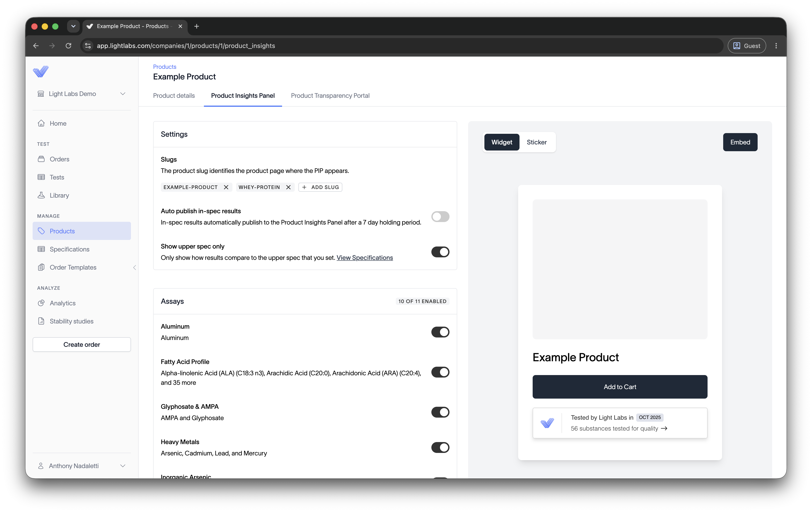Collapse the sidebar with the chevron handle
This screenshot has height=512, width=812.
coord(135,268)
